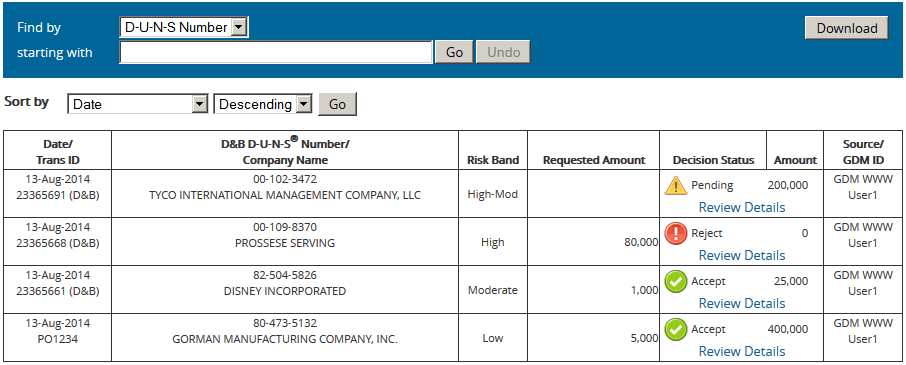Select the TYCO INTERNATIONAL MANAGEMENT COMPANY name cell

coord(285,195)
